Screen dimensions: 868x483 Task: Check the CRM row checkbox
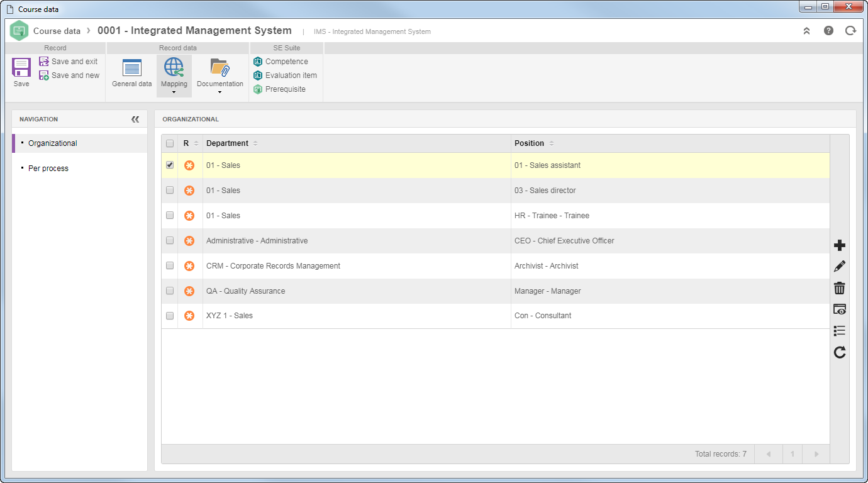pyautogui.click(x=170, y=265)
